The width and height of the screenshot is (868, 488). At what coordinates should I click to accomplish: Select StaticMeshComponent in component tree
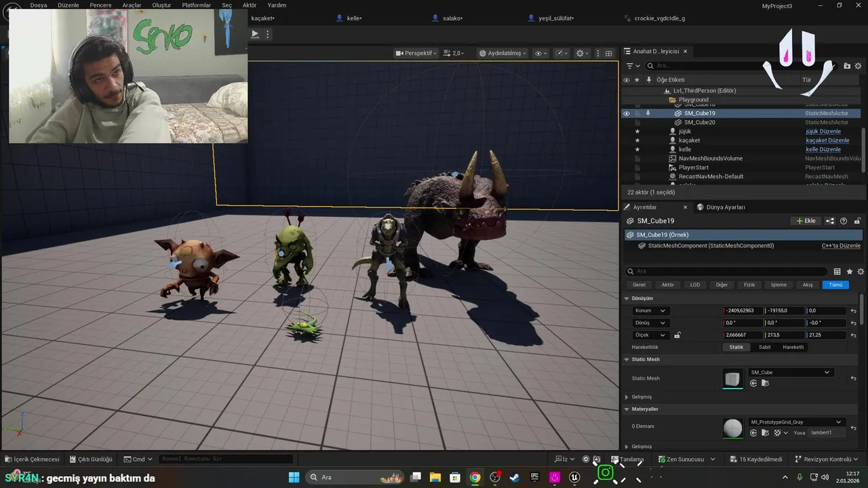(710, 245)
